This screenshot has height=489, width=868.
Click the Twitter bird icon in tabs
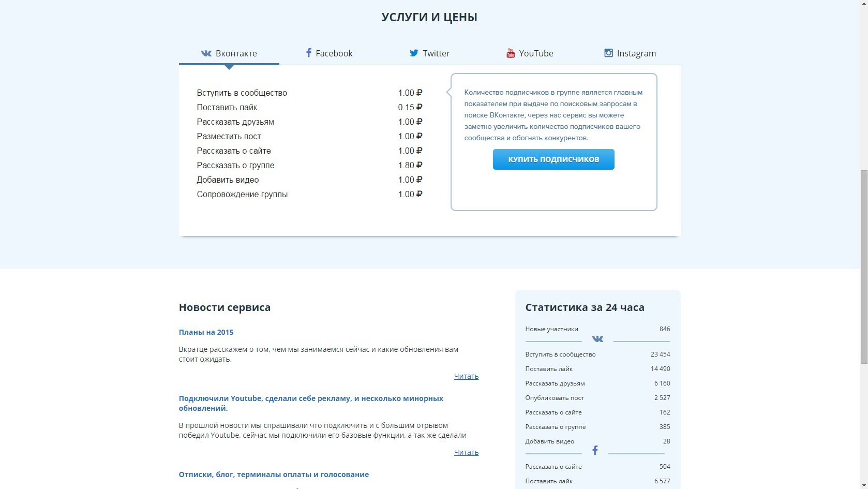click(x=414, y=53)
